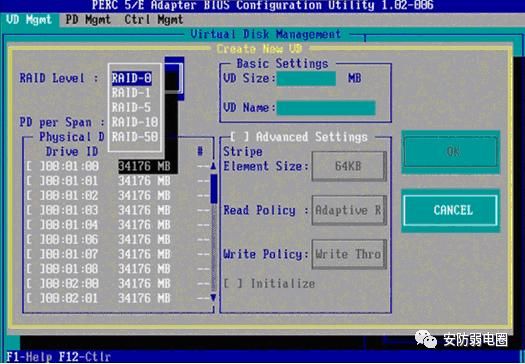Image resolution: width=525 pixels, height=364 pixels.
Task: Check physical drive 00:01:01
Action: coord(34,181)
